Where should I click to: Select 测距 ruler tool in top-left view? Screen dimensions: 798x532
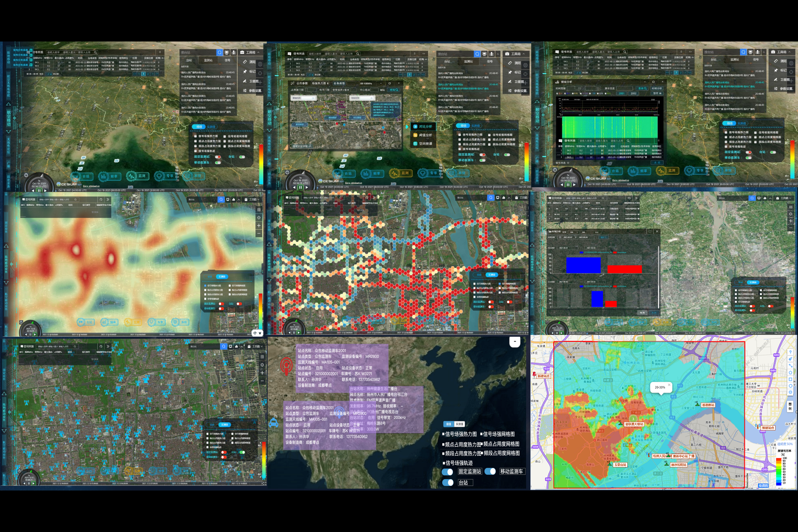(249, 62)
